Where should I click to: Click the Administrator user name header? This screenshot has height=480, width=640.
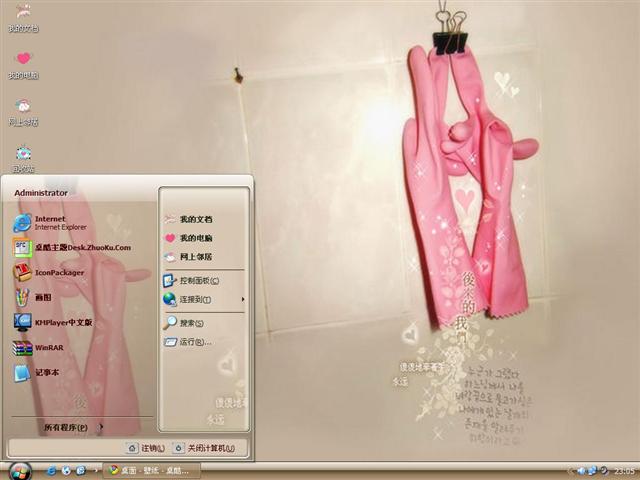coord(41,193)
